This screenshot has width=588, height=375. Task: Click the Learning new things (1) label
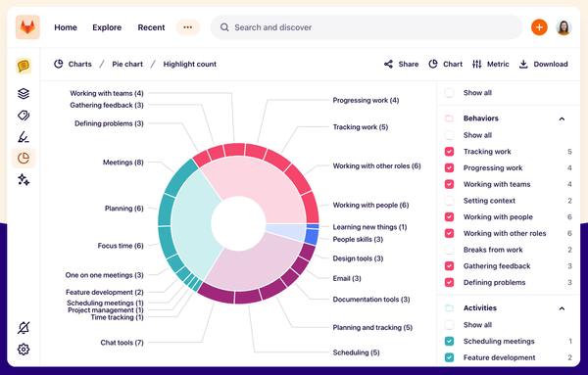[x=369, y=227]
